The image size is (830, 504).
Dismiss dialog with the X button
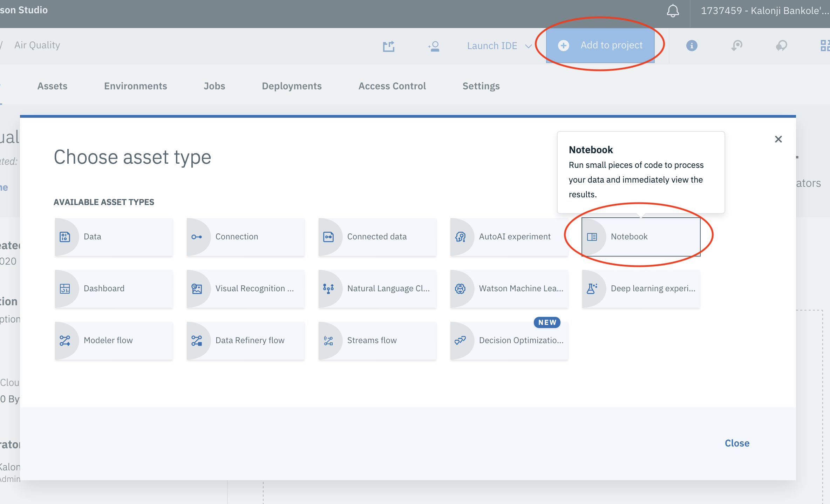coord(778,139)
